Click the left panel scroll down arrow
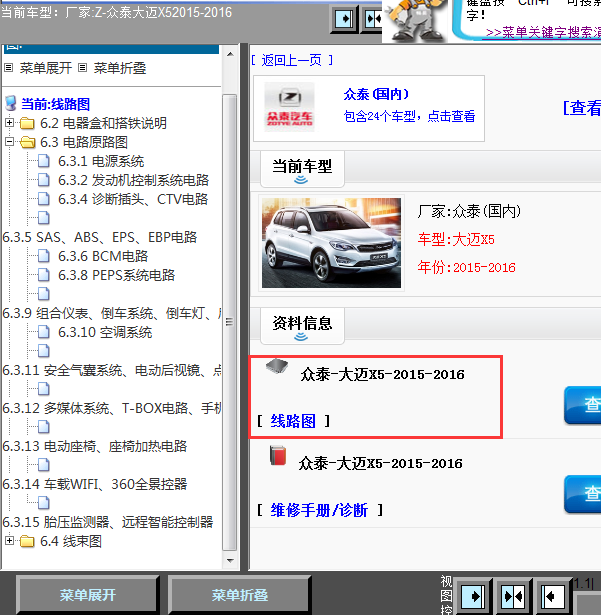The image size is (601, 615). 231,561
